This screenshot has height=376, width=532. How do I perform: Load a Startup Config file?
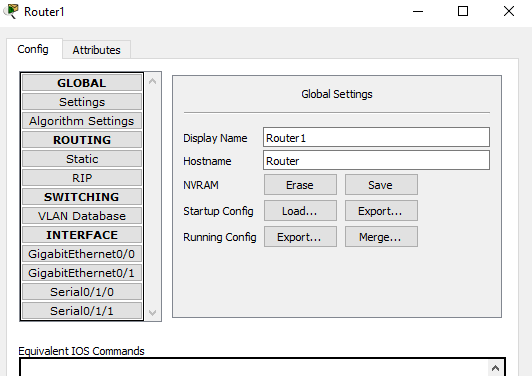point(300,211)
